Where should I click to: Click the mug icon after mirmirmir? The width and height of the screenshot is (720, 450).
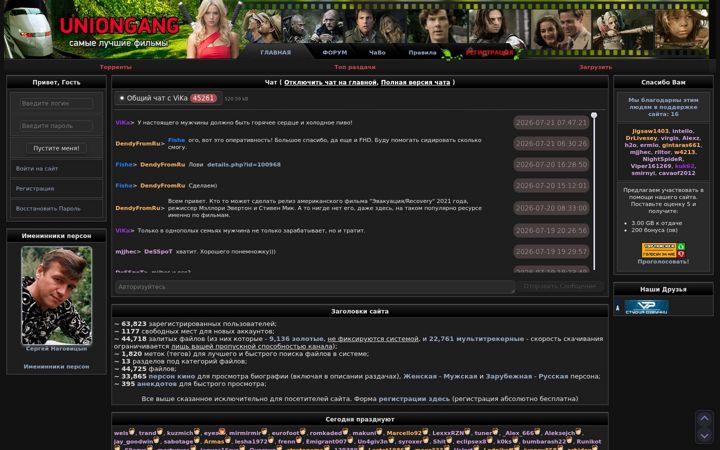[264, 432]
